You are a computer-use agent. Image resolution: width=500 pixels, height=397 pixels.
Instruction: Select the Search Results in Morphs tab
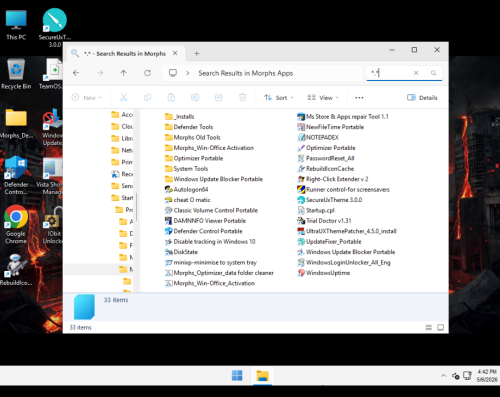[x=124, y=53]
